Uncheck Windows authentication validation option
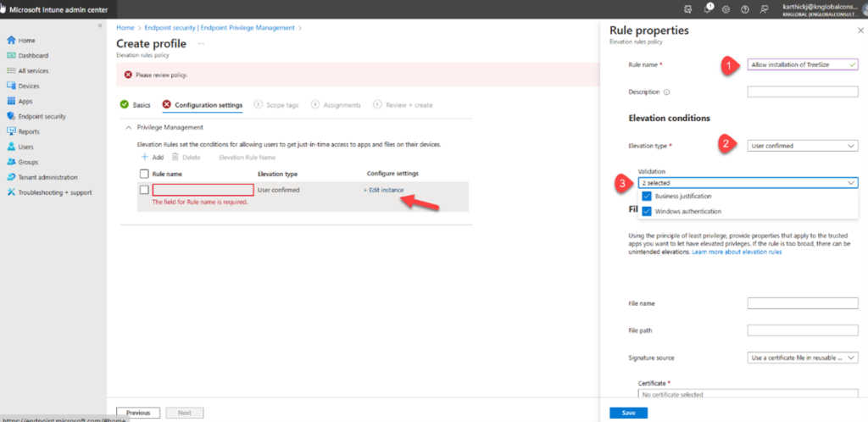This screenshot has height=422, width=868. [647, 211]
